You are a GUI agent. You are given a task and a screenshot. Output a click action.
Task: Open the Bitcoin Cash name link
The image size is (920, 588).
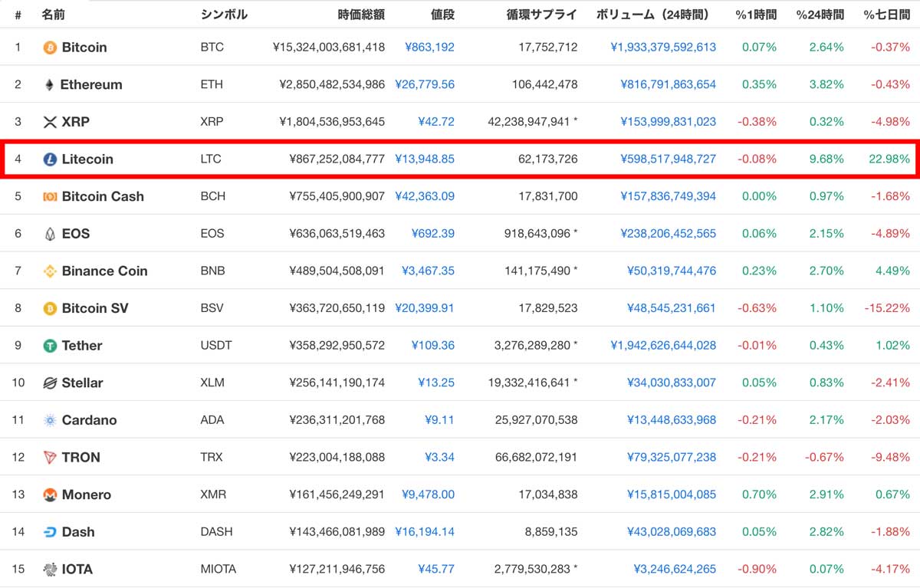pos(103,196)
